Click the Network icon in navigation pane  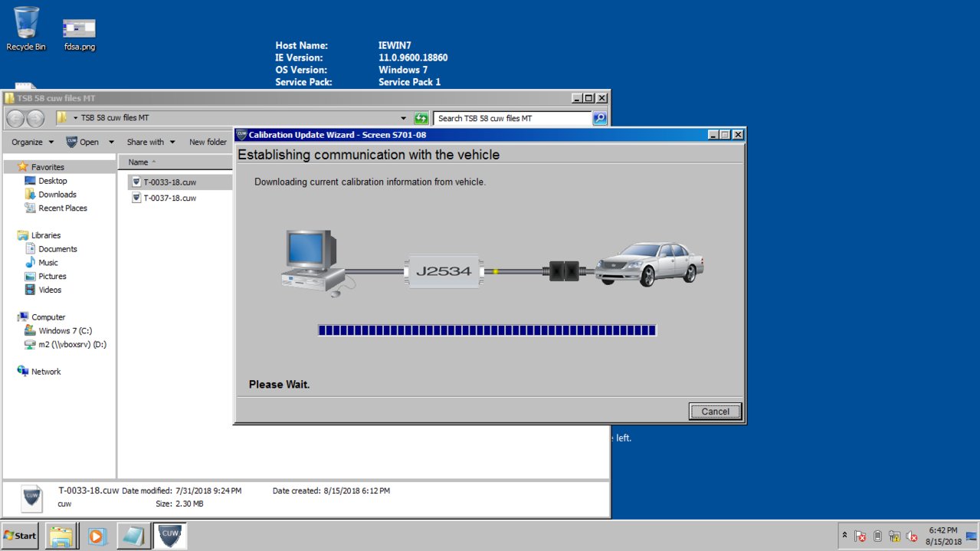[23, 372]
